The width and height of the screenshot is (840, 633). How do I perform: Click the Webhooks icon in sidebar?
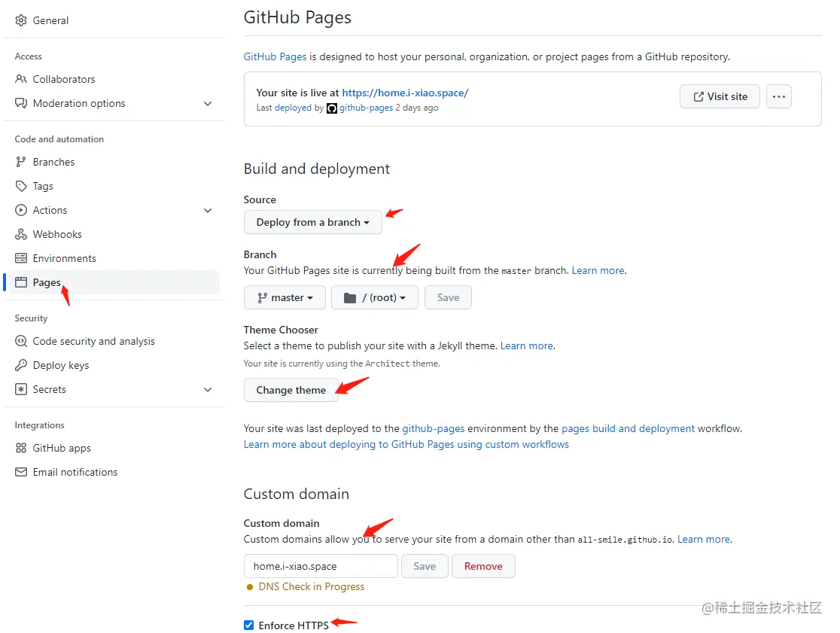coord(21,234)
